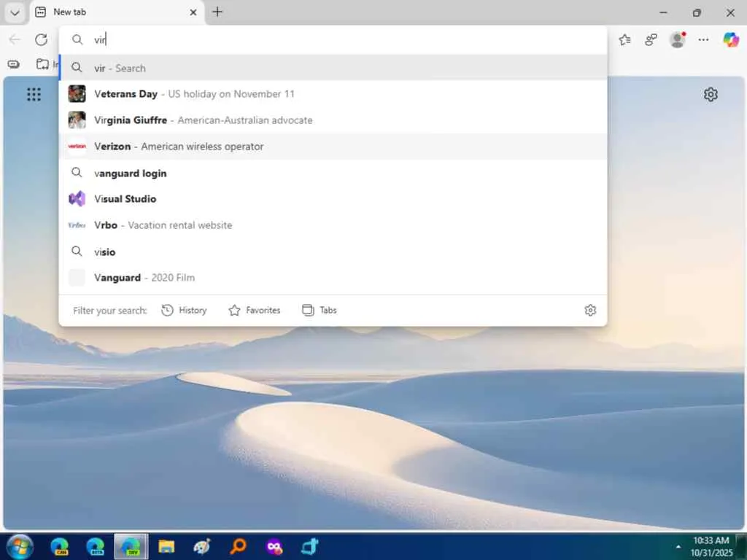Click the Windows Start button
This screenshot has width=747, height=560.
(20, 546)
